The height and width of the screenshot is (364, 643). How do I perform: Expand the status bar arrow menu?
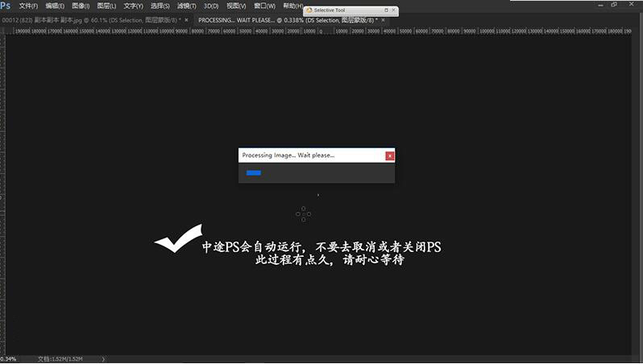[x=103, y=359]
